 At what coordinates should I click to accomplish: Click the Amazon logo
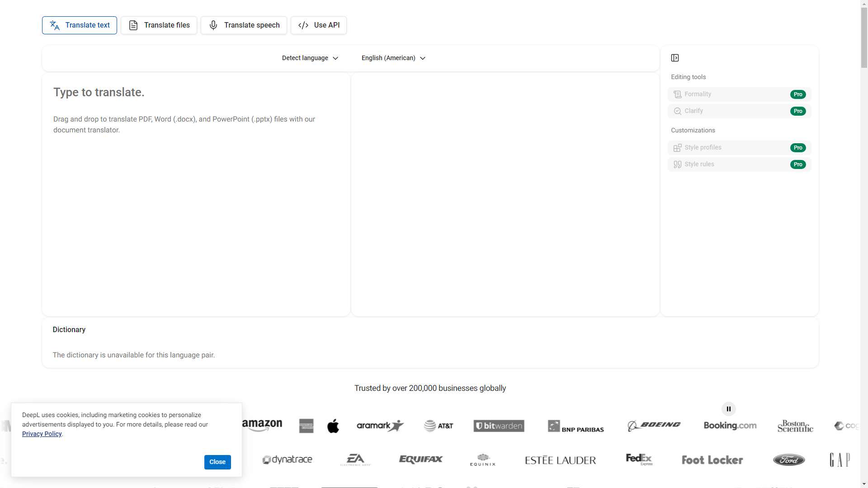tap(262, 425)
